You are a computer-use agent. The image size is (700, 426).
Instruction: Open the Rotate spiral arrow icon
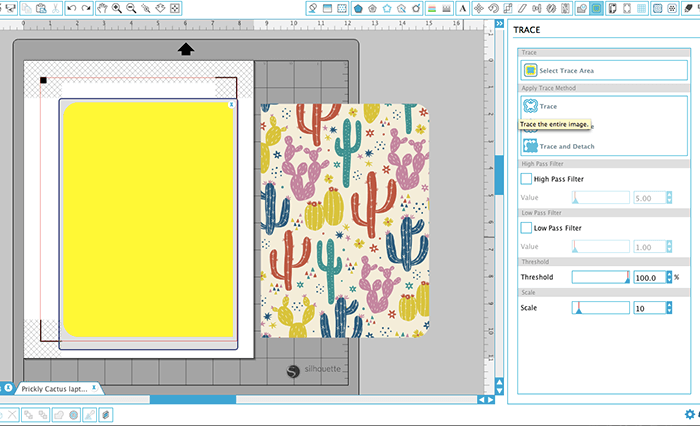click(x=493, y=8)
